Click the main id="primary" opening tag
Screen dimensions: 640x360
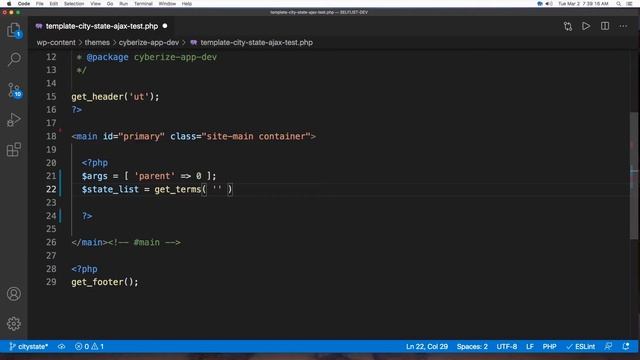[x=193, y=136]
